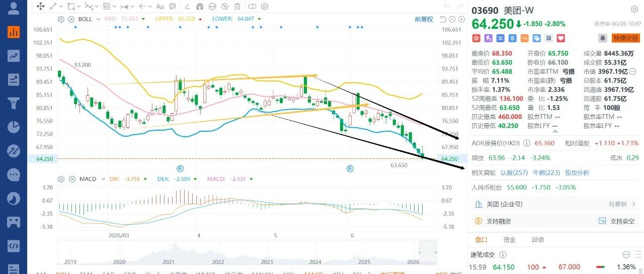
Task: Click the orange downward trend badge icon
Action: 524,38
